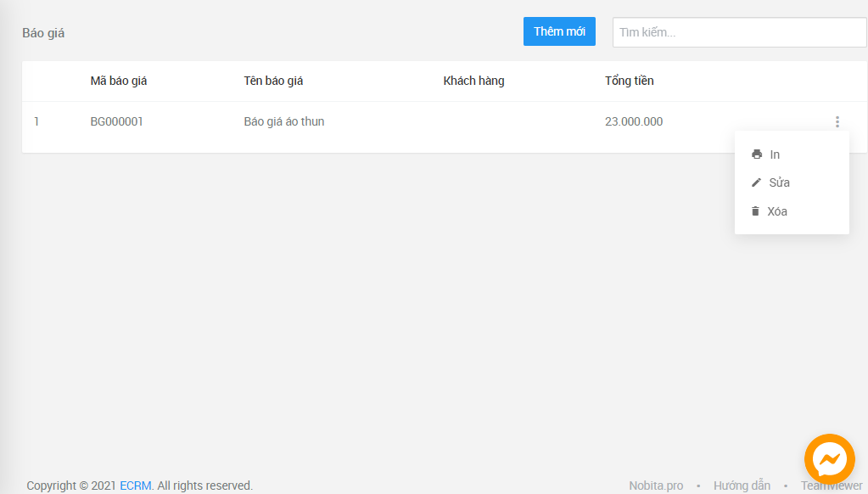Focus the Tìm kiếm search field
Image resolution: width=868 pixels, height=494 pixels.
(739, 32)
